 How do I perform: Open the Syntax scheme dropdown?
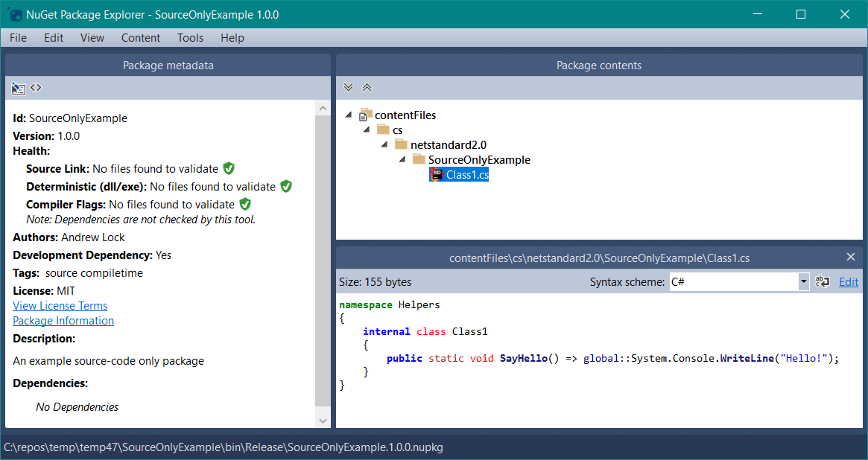(803, 282)
